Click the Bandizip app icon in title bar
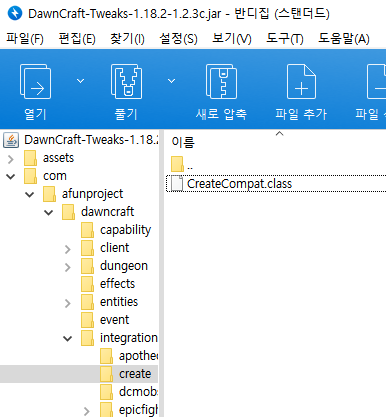Image resolution: width=386 pixels, height=417 pixels. click(14, 14)
